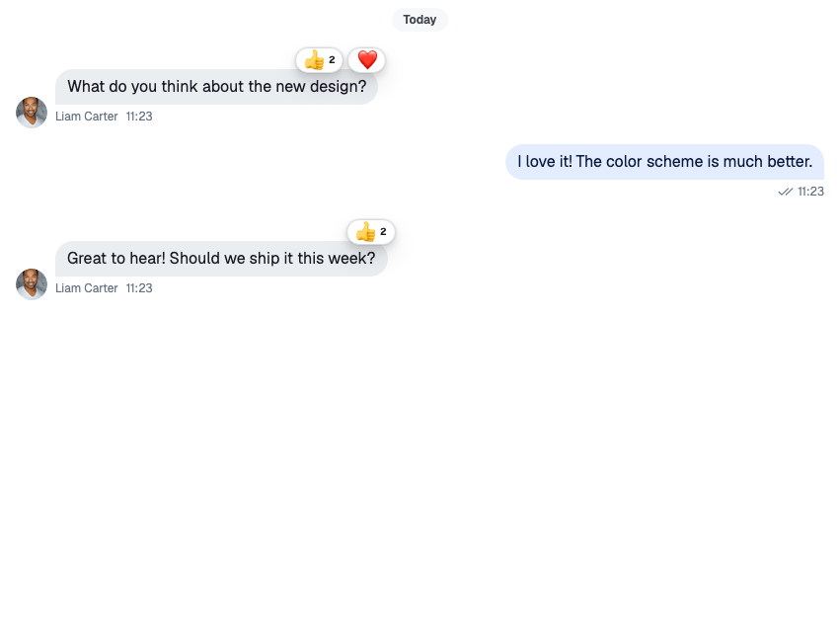Select the 'Should we ship it this week?' bubble
The width and height of the screenshot is (840, 637).
[x=221, y=259]
